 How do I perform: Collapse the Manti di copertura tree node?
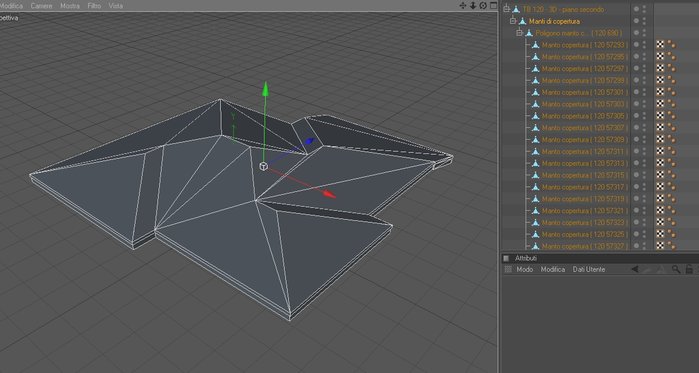tap(513, 21)
